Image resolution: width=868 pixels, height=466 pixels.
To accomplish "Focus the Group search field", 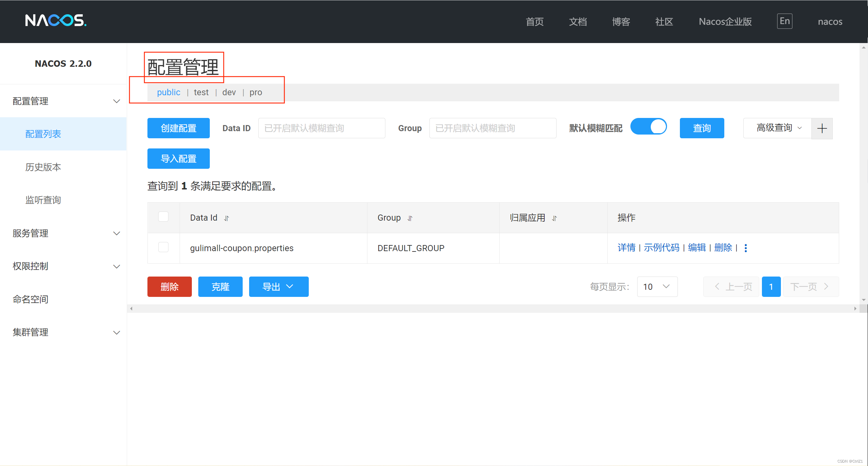I will coord(493,128).
